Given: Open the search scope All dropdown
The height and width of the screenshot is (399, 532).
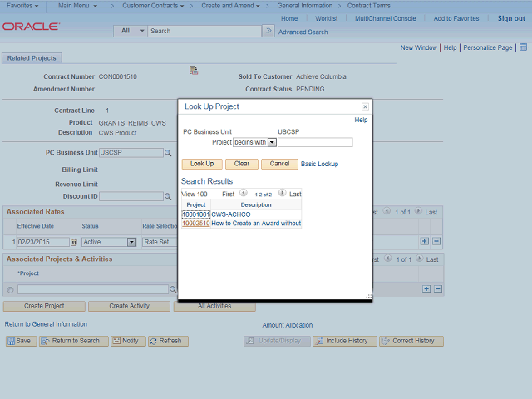Looking at the screenshot, I should 131,31.
